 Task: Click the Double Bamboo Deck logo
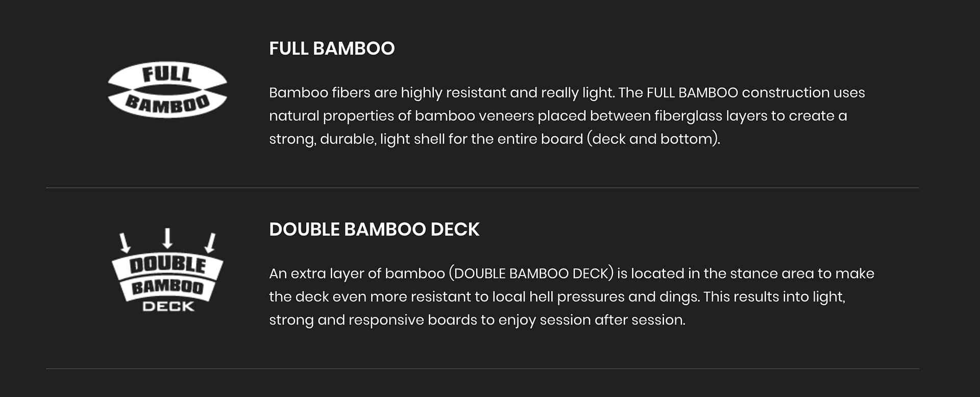[x=167, y=270]
